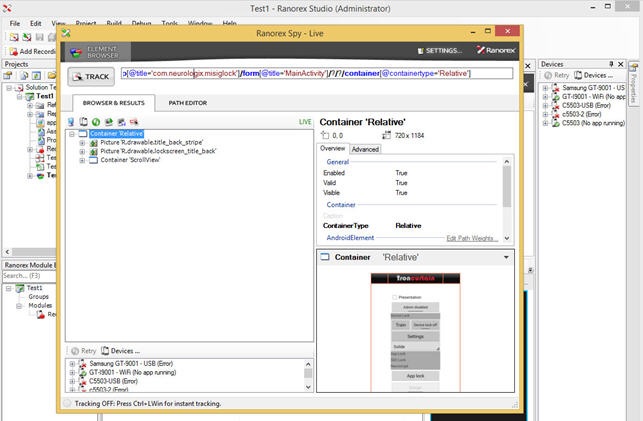Image resolution: width=643 pixels, height=421 pixels.
Task: Click the green refresh icon in Spy toolbar
Action: pyautogui.click(x=96, y=122)
